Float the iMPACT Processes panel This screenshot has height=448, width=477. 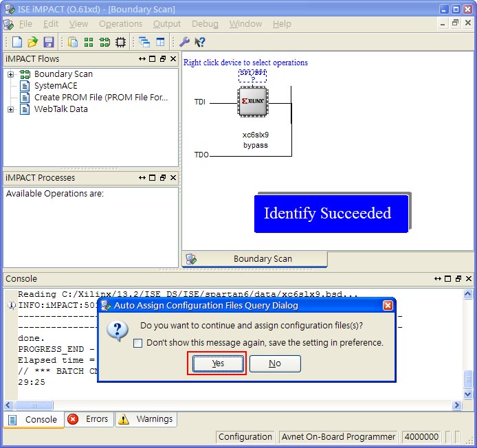(x=163, y=177)
